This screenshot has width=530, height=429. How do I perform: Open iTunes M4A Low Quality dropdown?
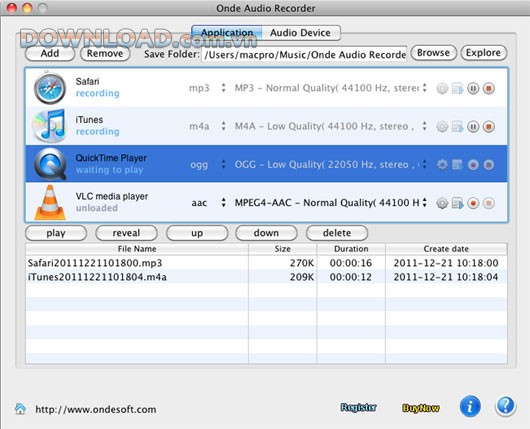pyautogui.click(x=331, y=126)
